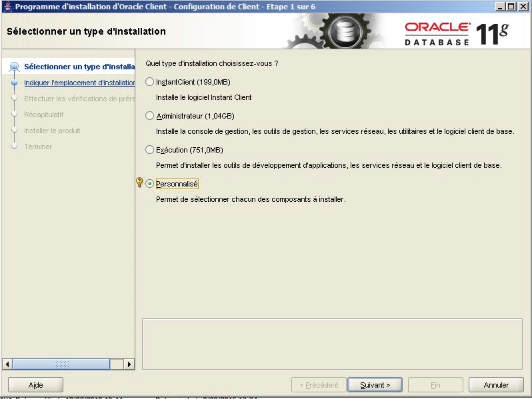
Task: Select the 'Sélectionner un type d'installa' step
Action: tap(79, 67)
